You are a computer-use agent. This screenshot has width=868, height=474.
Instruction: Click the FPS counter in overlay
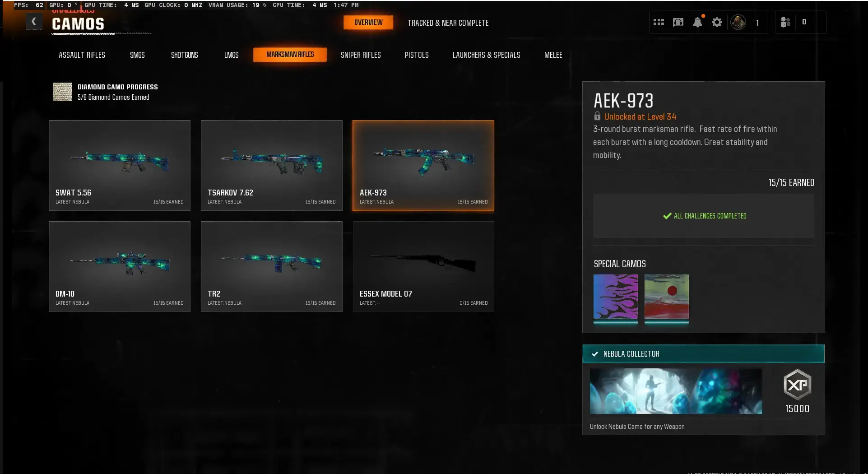point(28,5)
